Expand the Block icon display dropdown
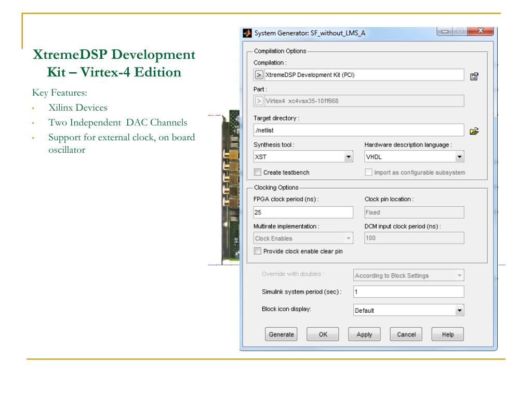The image size is (532, 399). click(x=459, y=310)
